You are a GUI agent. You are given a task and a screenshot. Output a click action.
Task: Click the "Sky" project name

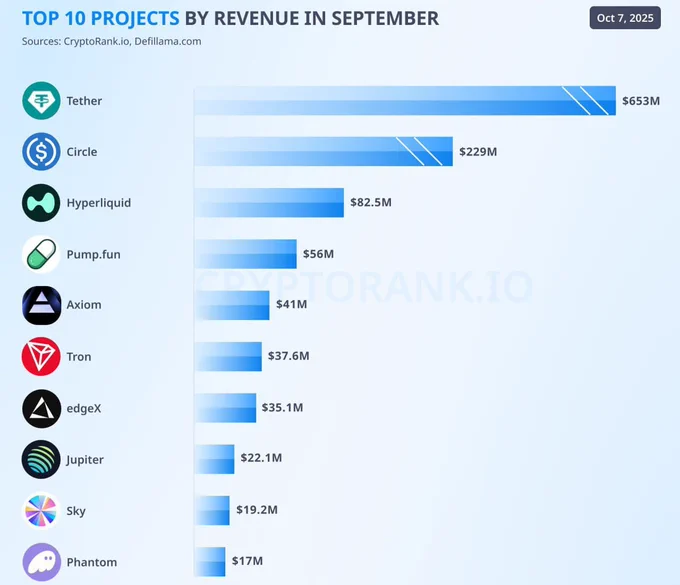click(76, 511)
